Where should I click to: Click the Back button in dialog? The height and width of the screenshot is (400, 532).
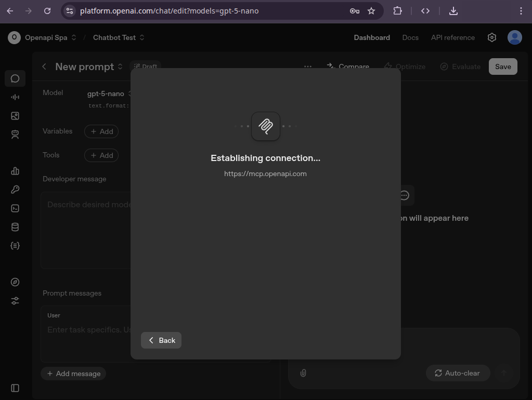point(161,340)
